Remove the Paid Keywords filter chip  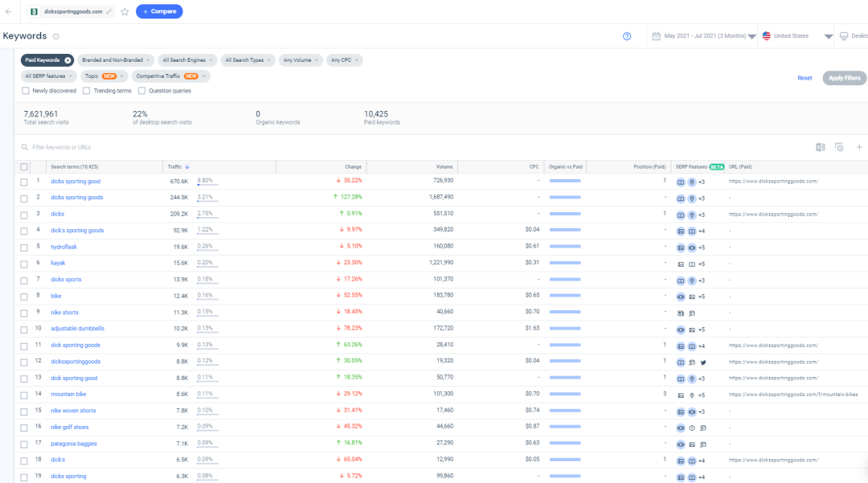point(68,60)
